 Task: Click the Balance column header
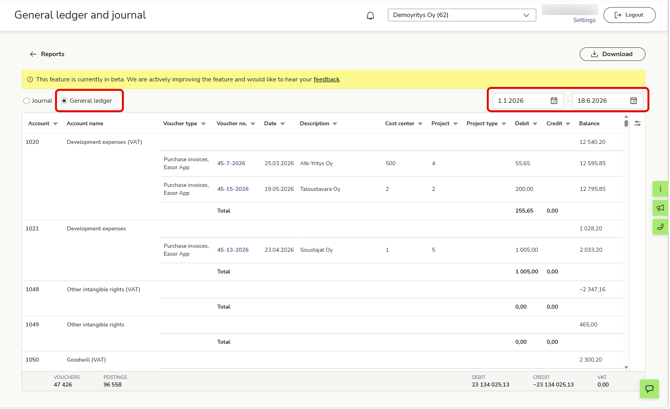(x=589, y=124)
